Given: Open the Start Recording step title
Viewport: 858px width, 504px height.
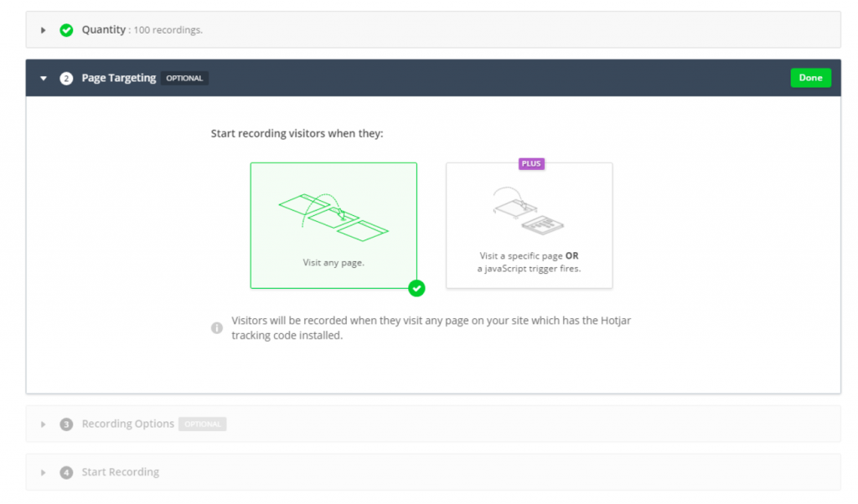Looking at the screenshot, I should 121,471.
